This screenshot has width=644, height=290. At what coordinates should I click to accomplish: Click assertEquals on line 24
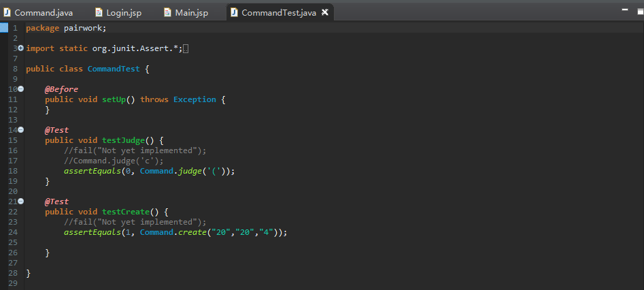pyautogui.click(x=92, y=232)
